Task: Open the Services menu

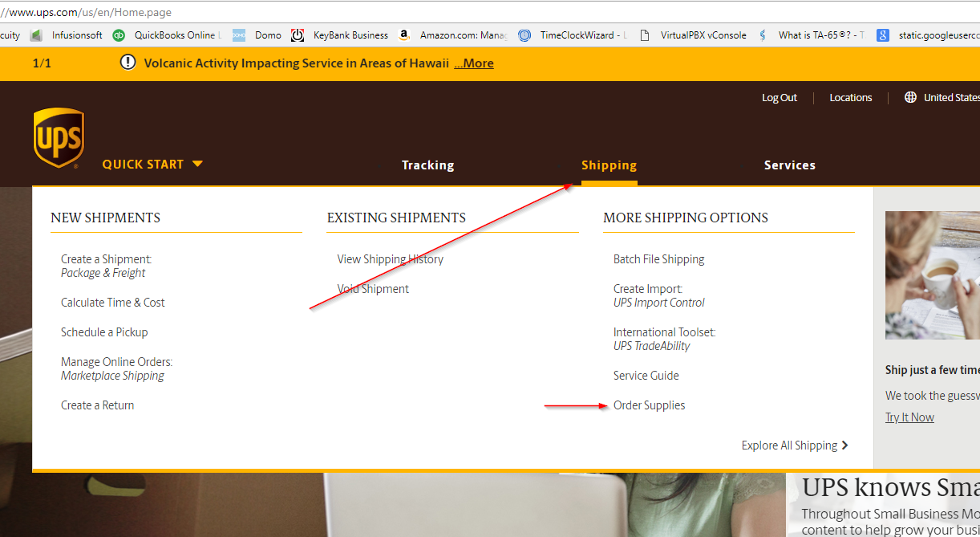Action: point(789,165)
